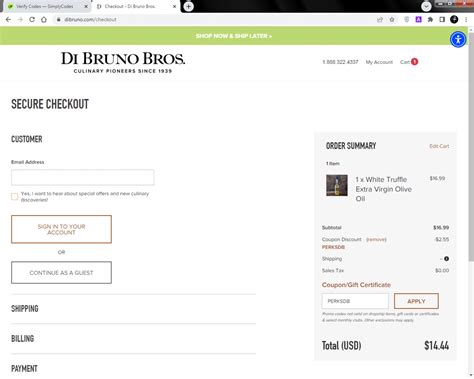This screenshot has height=379, width=474.
Task: Open the puzzle-piece extensions menu
Action: point(430,20)
